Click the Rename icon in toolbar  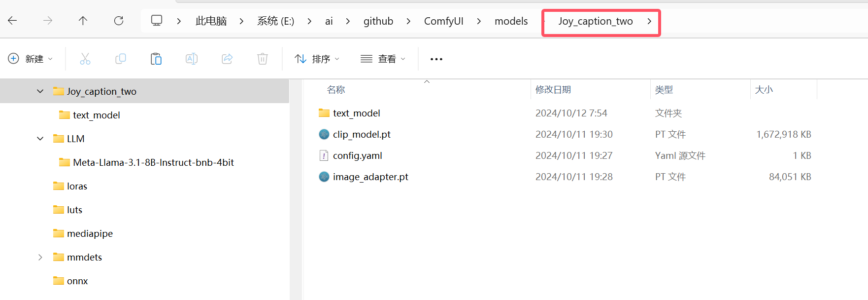[x=192, y=59]
